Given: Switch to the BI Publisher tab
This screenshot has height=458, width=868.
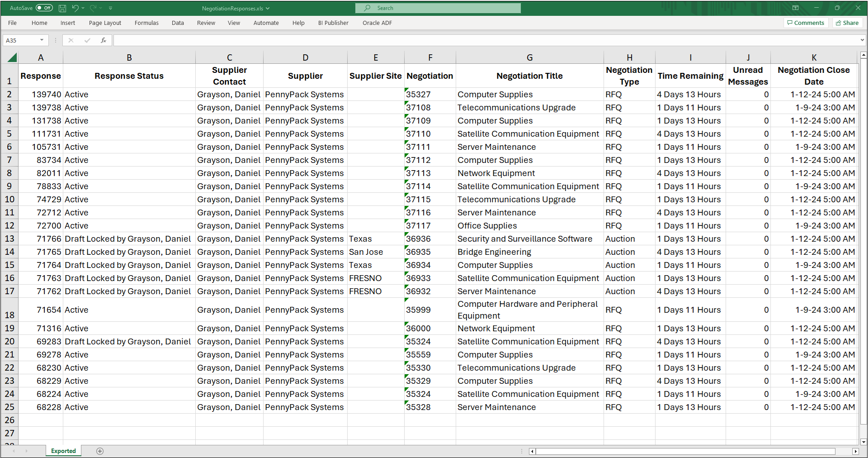Looking at the screenshot, I should click(333, 23).
